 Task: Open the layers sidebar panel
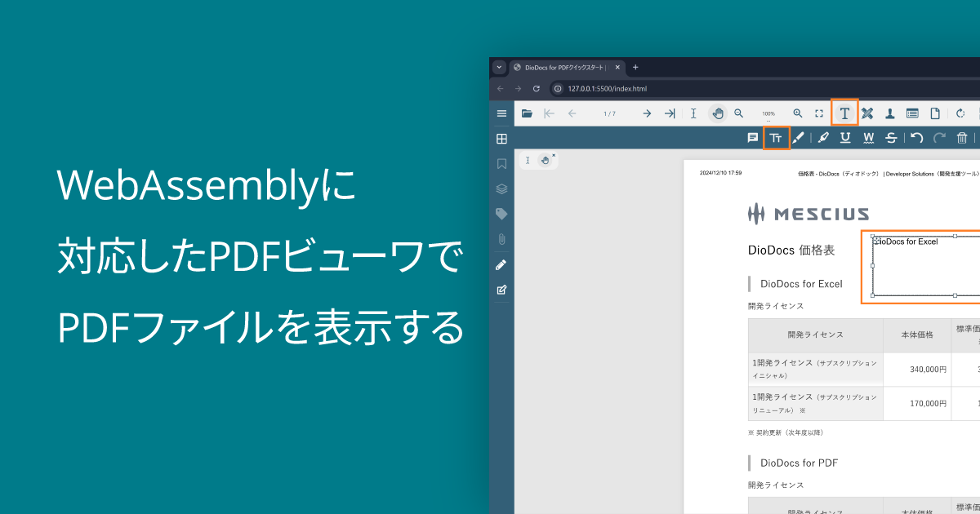pyautogui.click(x=501, y=188)
